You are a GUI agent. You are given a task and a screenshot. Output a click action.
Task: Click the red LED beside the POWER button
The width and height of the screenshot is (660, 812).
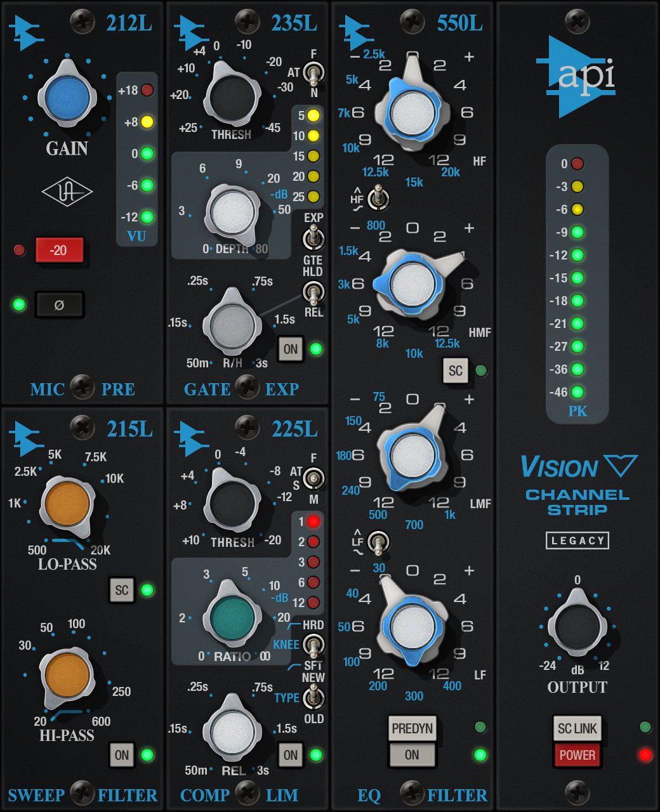point(645,755)
